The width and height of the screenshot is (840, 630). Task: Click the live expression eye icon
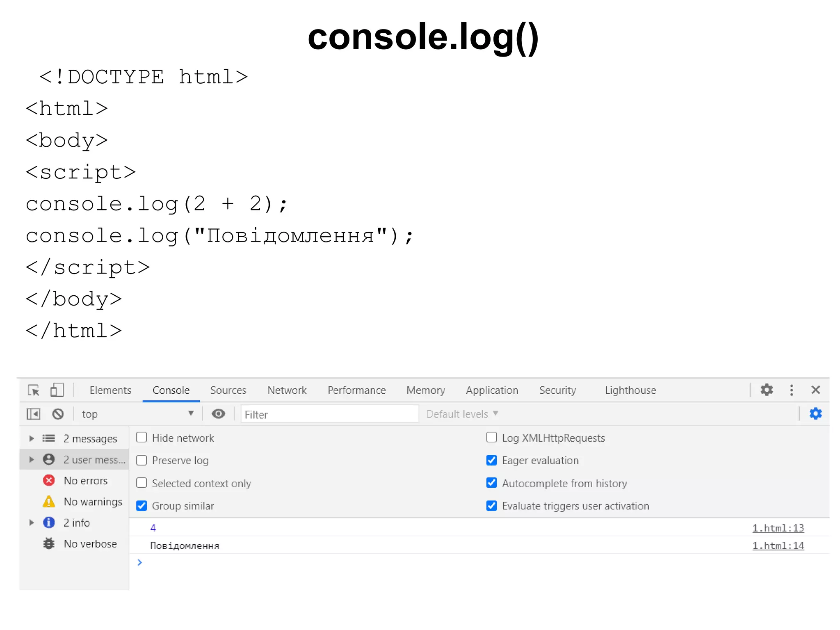click(x=218, y=414)
